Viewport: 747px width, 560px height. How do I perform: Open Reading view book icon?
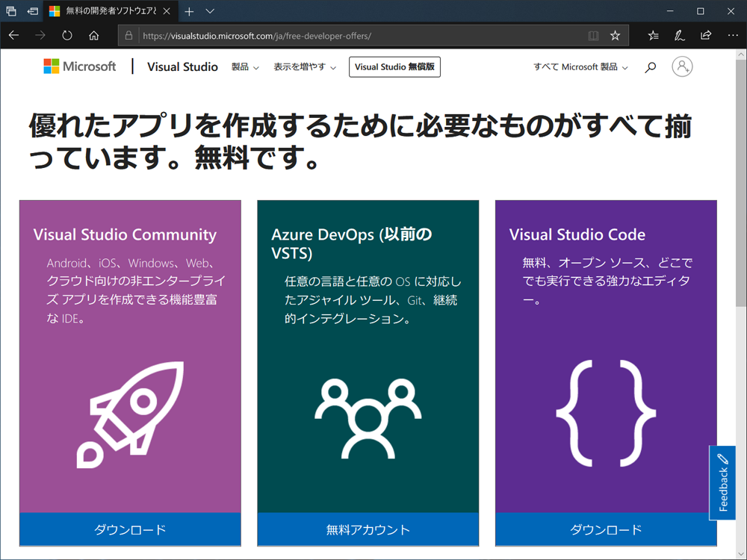click(x=593, y=36)
